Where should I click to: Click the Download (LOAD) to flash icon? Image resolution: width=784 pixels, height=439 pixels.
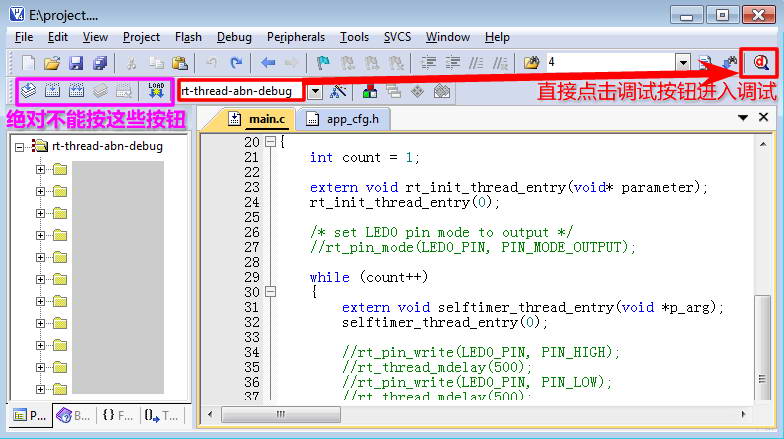(156, 91)
